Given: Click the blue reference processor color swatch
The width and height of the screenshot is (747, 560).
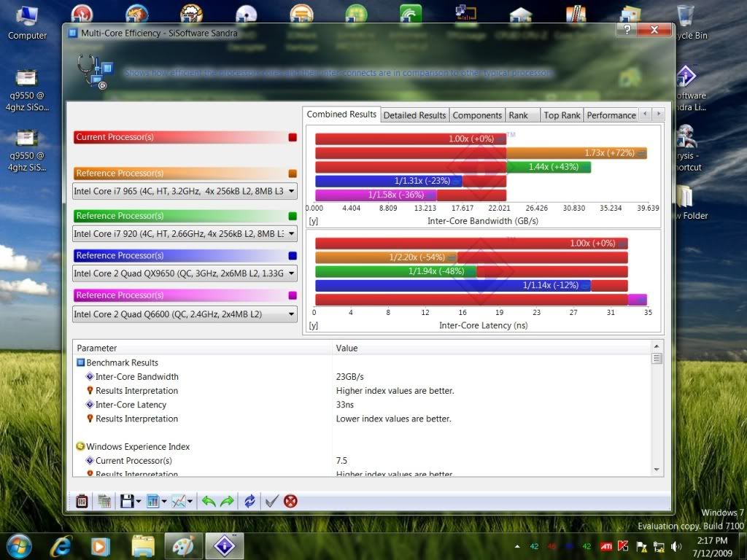Looking at the screenshot, I should pos(293,256).
